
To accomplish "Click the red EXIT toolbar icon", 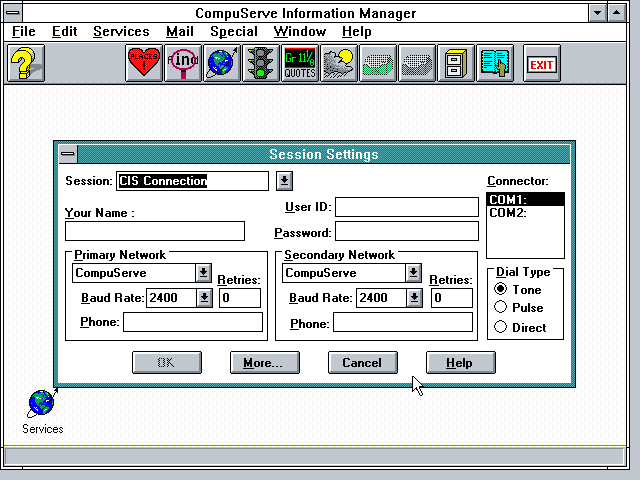I will click(x=542, y=63).
